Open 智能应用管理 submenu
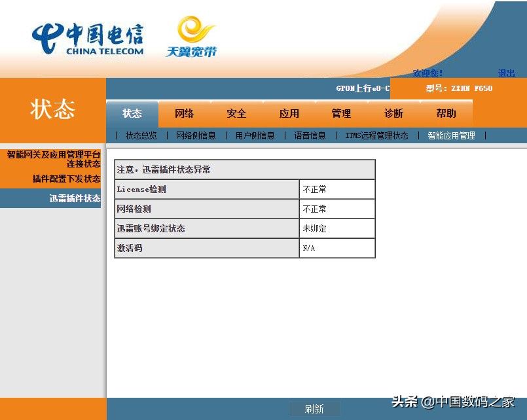The width and height of the screenshot is (527, 420). (451, 135)
